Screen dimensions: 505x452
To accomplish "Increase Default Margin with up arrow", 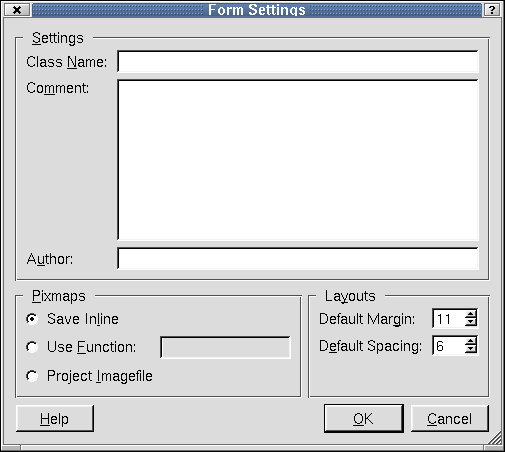I will 471,314.
